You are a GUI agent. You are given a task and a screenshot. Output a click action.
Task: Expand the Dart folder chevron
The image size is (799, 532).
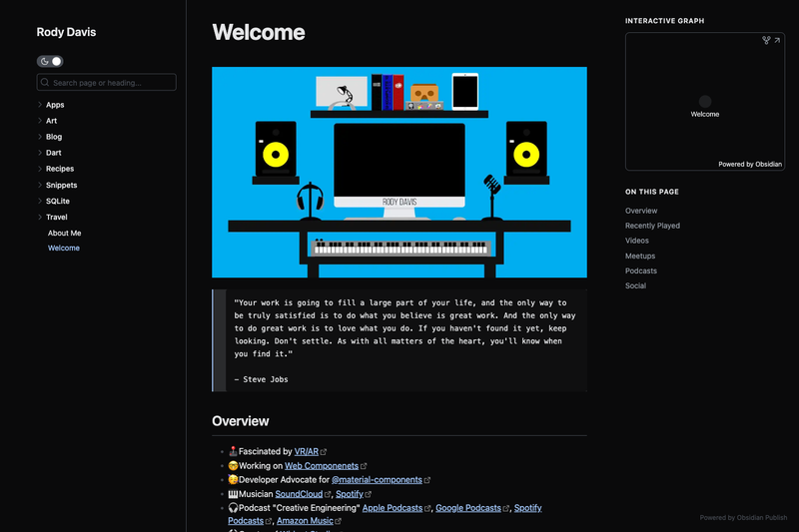[40, 153]
